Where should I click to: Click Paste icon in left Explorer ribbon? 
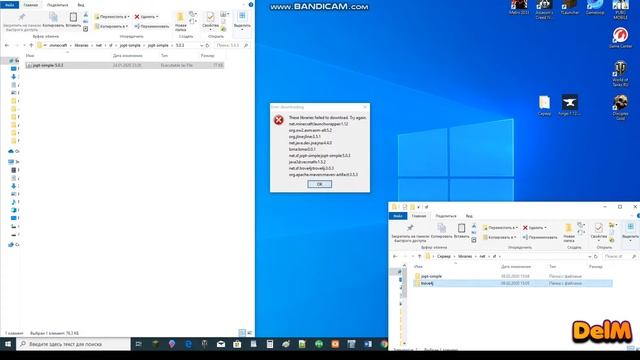coord(73,20)
